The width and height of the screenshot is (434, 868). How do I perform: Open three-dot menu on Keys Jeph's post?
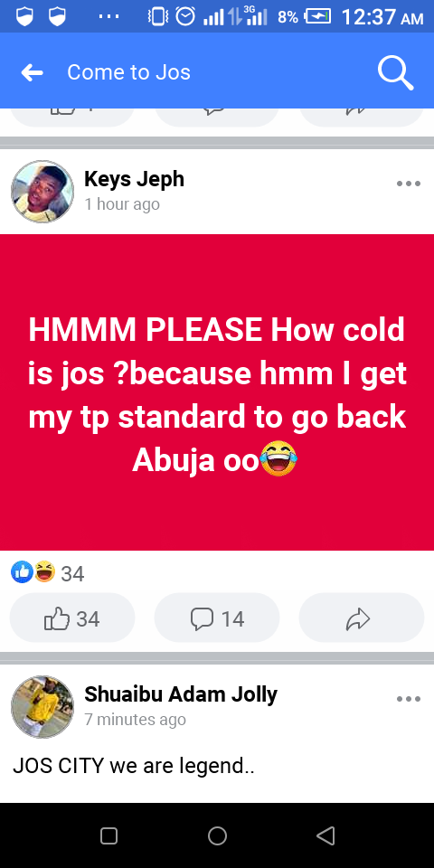[x=409, y=184]
